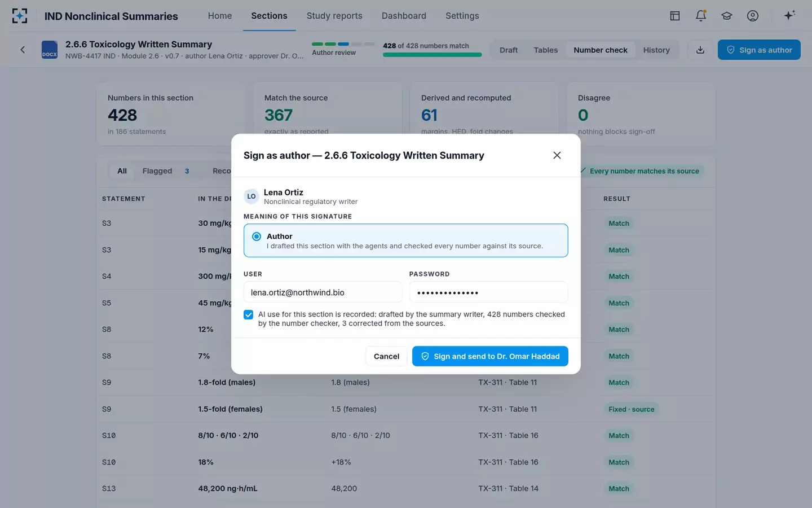This screenshot has height=508, width=812.
Task: Open the notifications bell
Action: 701,16
